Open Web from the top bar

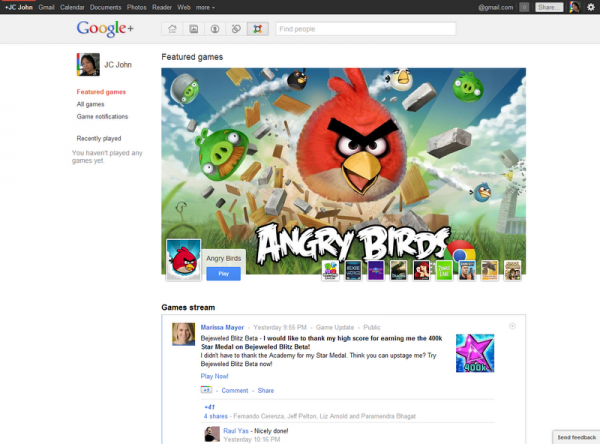tap(184, 7)
